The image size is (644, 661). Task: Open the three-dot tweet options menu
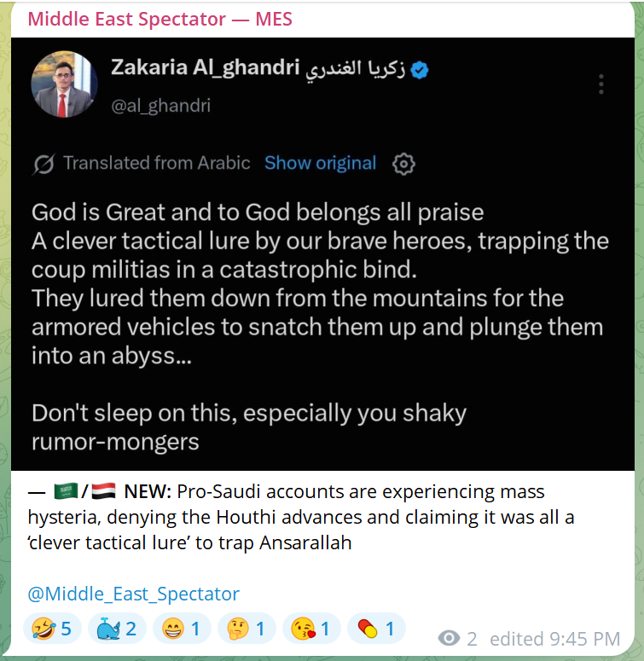[x=601, y=84]
